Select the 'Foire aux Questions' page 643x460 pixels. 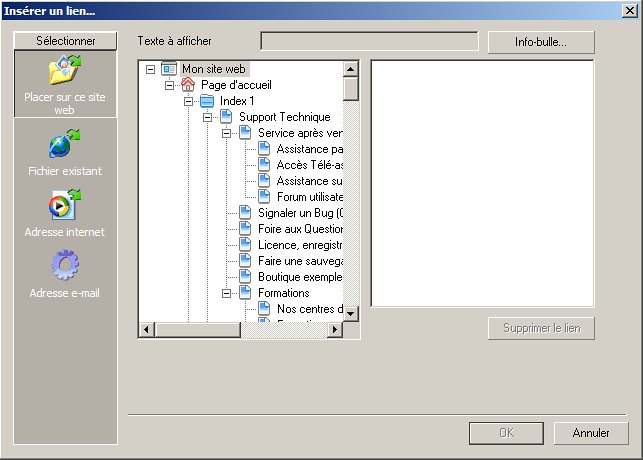tap(300, 229)
